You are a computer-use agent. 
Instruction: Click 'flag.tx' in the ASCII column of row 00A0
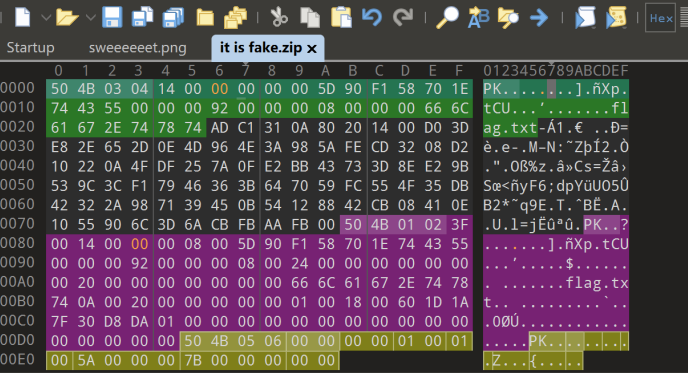click(x=597, y=283)
